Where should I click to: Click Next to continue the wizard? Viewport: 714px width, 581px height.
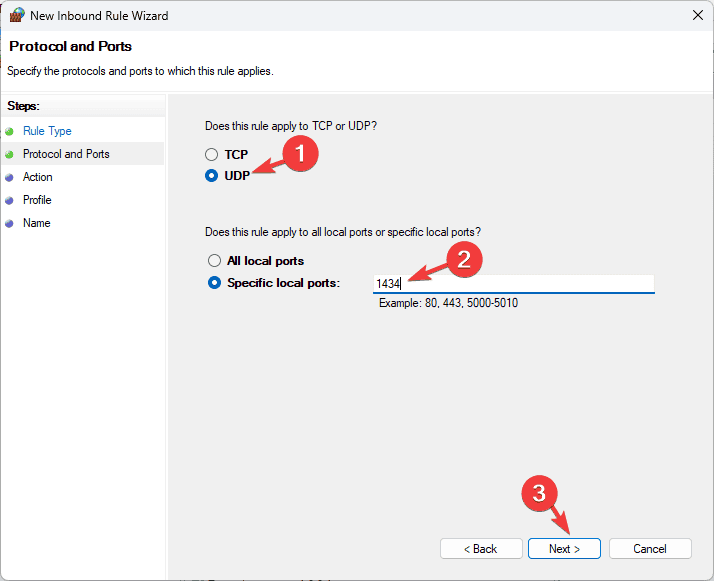point(564,549)
